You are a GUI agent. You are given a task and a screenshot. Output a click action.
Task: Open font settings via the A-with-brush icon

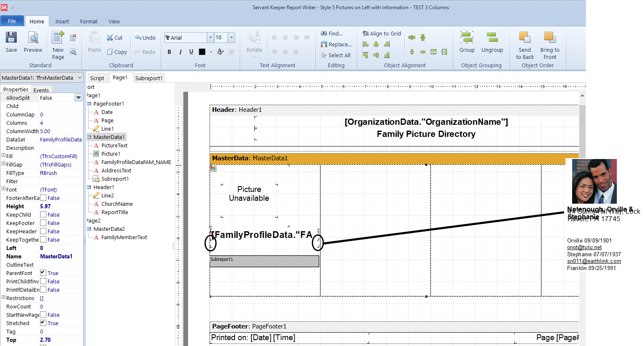coord(221,52)
